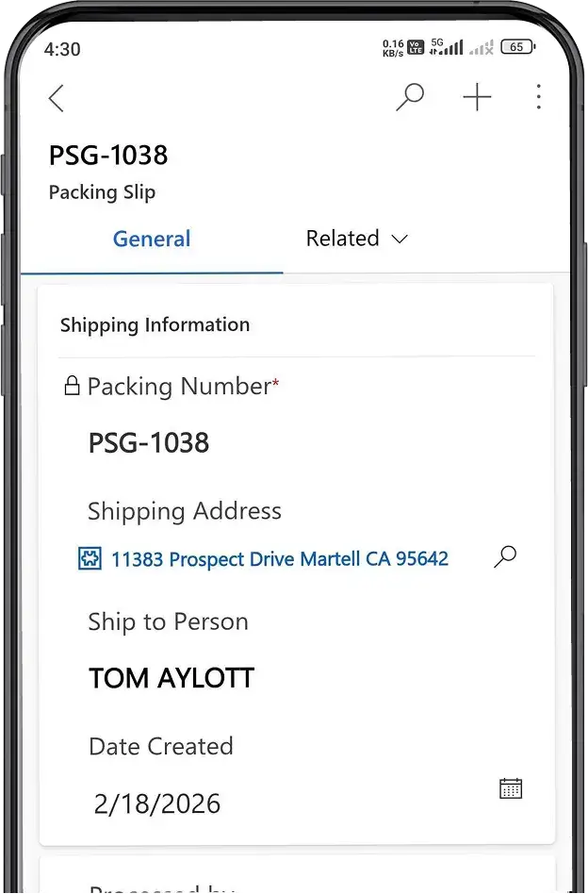Open the search icon in the top bar

(410, 97)
